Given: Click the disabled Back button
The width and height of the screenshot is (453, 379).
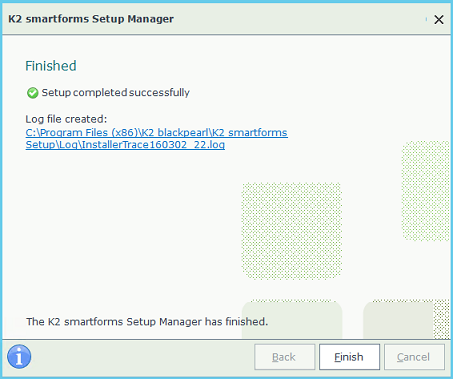Looking at the screenshot, I should point(284,357).
